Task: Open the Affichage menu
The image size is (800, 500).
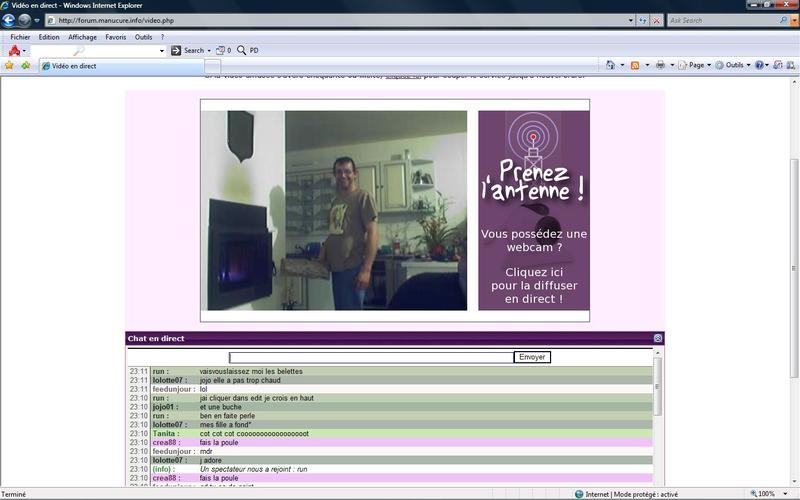Action: (82, 37)
